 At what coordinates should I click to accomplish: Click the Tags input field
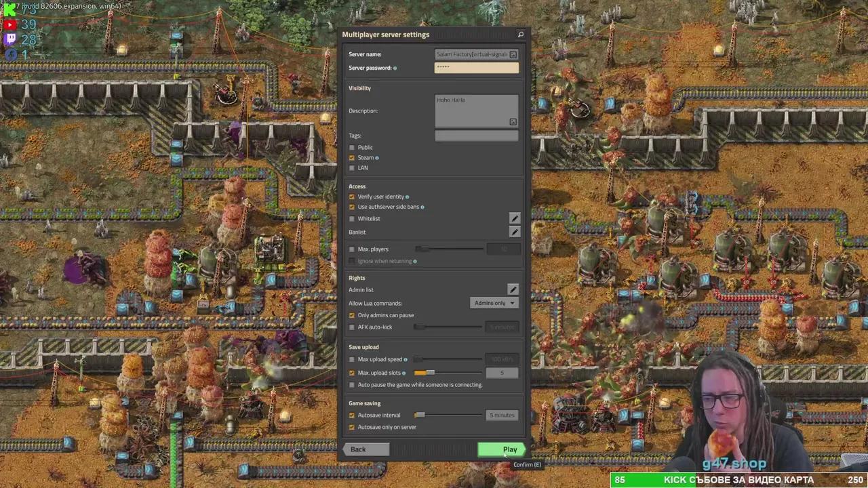pos(477,136)
